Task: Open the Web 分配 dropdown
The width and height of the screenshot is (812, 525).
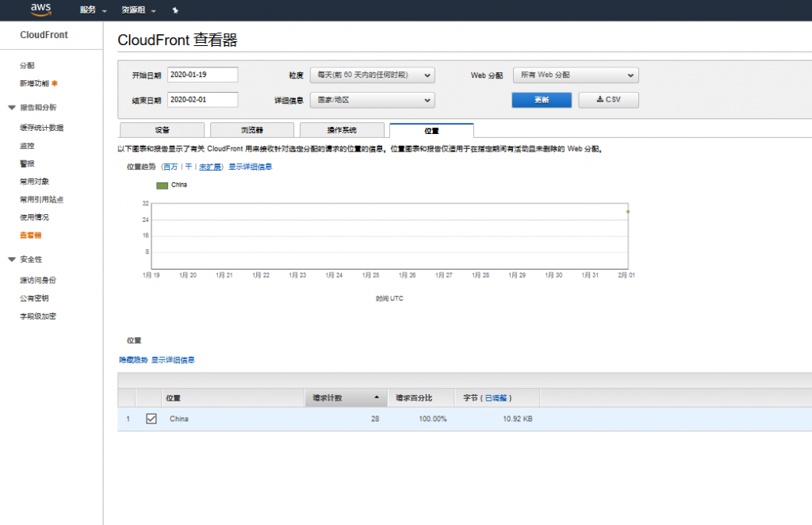Action: pos(576,75)
